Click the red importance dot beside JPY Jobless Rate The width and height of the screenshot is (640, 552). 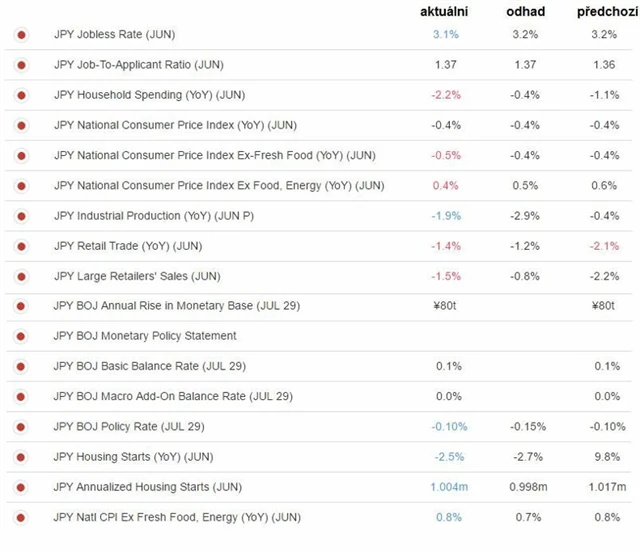(21, 35)
